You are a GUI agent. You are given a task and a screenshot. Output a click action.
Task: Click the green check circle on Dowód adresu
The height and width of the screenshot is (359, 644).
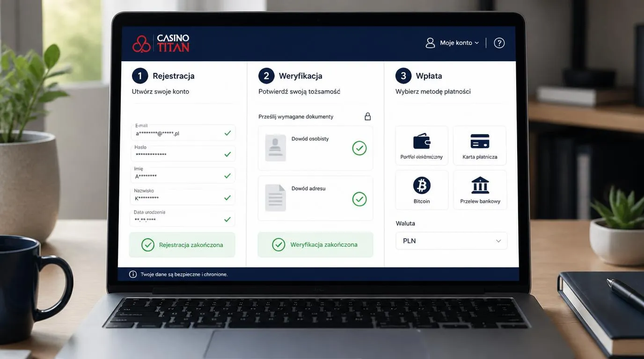tap(359, 199)
